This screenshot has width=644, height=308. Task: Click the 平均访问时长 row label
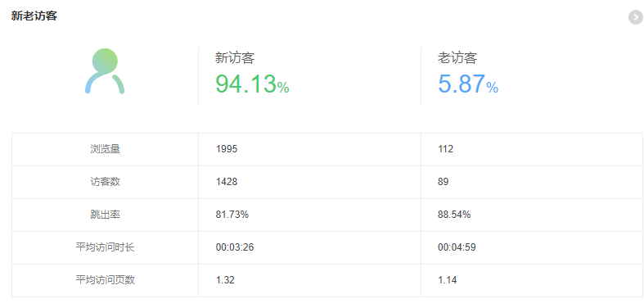tap(105, 247)
